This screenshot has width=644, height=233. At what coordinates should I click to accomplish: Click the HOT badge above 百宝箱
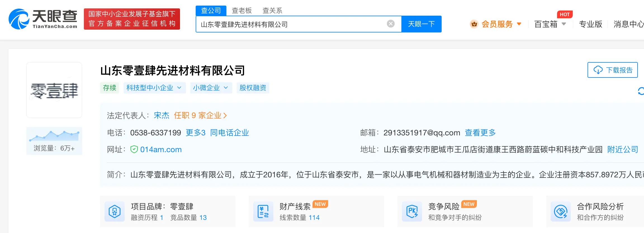[565, 15]
